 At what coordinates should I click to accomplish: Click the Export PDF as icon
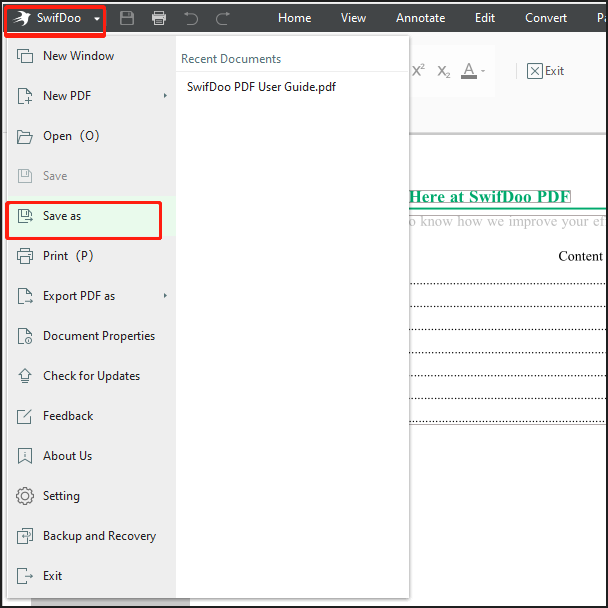[25, 296]
